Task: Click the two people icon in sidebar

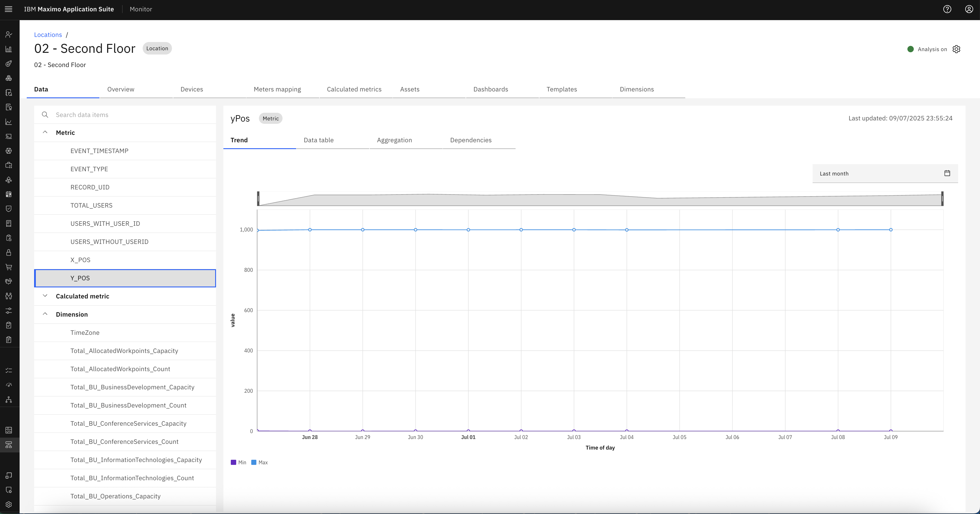Action: [x=9, y=296]
